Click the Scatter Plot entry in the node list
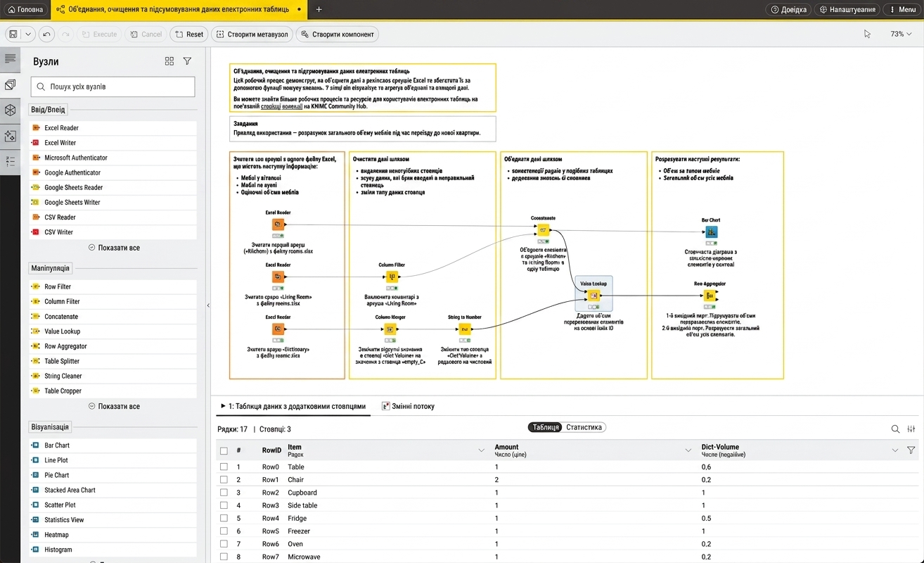 click(113, 505)
